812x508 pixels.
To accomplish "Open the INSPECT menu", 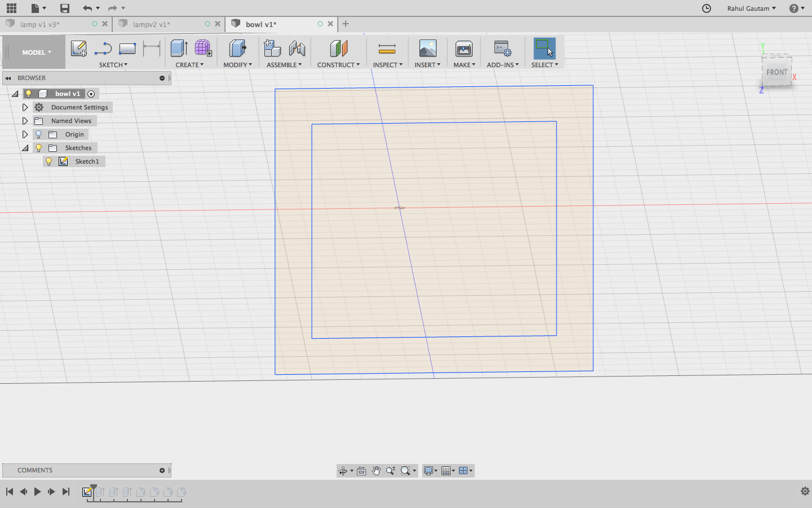I will pos(387,65).
